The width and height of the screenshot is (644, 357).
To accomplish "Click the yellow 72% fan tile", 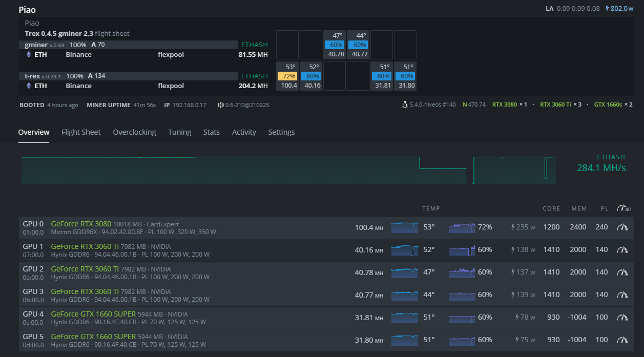I will pyautogui.click(x=287, y=76).
